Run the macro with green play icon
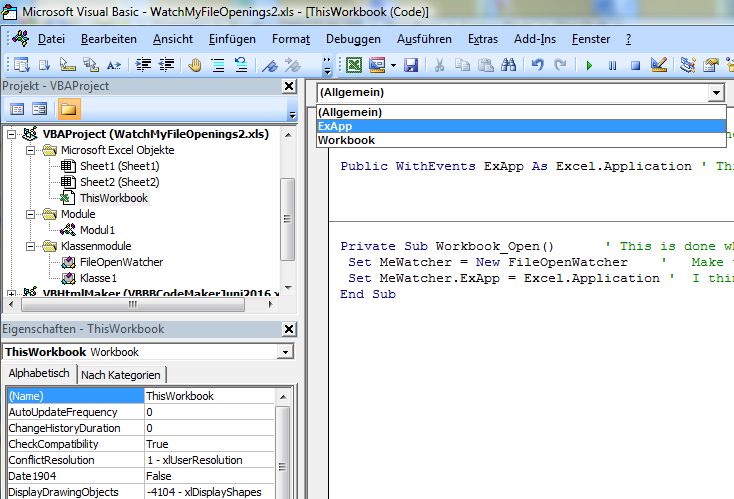The image size is (734, 499). tap(589, 65)
